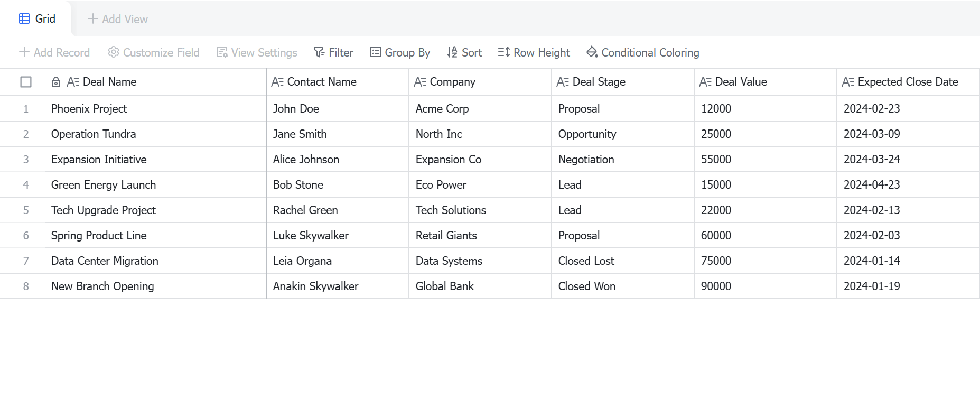980x417 pixels.
Task: Open the Deal Value column header
Action: 766,82
